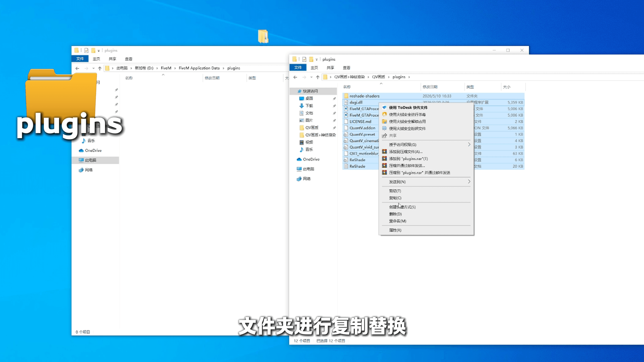Click up-folder arrow in right plugins window

tap(318, 77)
